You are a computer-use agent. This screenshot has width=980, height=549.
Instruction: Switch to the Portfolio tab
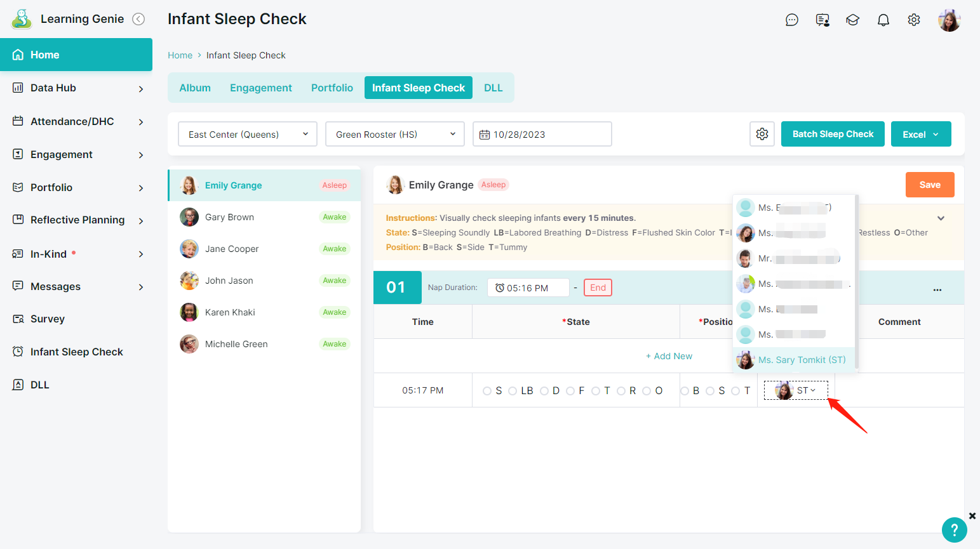(332, 88)
